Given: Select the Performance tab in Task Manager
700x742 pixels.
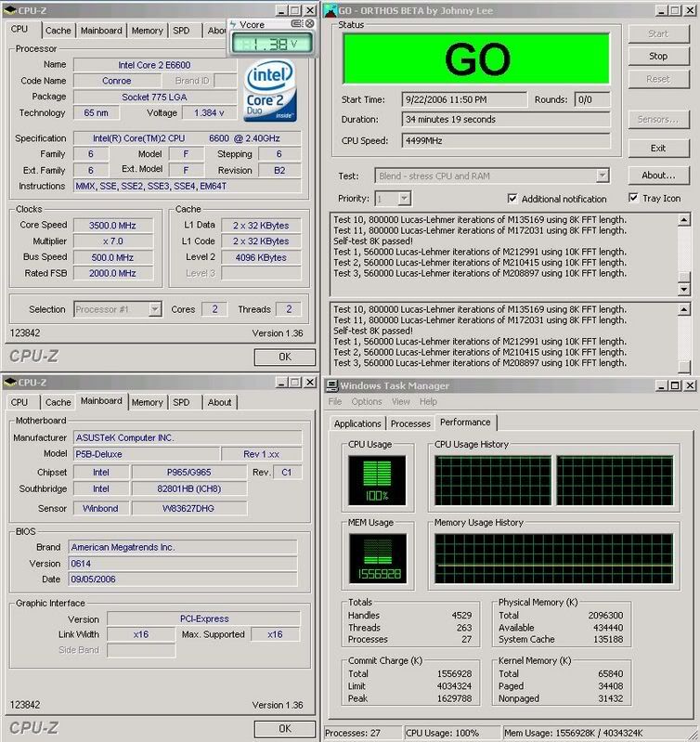Looking at the screenshot, I should pyautogui.click(x=465, y=422).
